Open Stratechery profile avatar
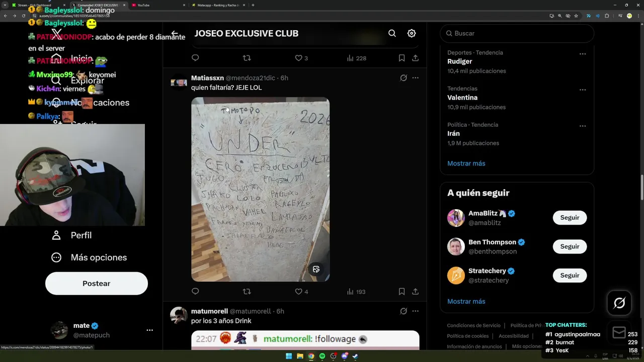Viewport: 644px width, 362px height. click(x=456, y=276)
